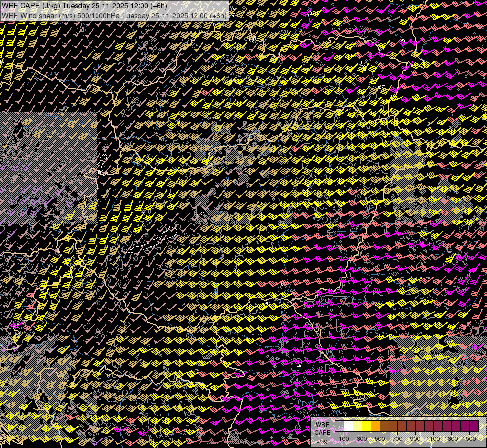This screenshot has height=448, width=487.
Task: Select the bright yellow 300–400 J/kg swatch
Action: tap(367, 426)
